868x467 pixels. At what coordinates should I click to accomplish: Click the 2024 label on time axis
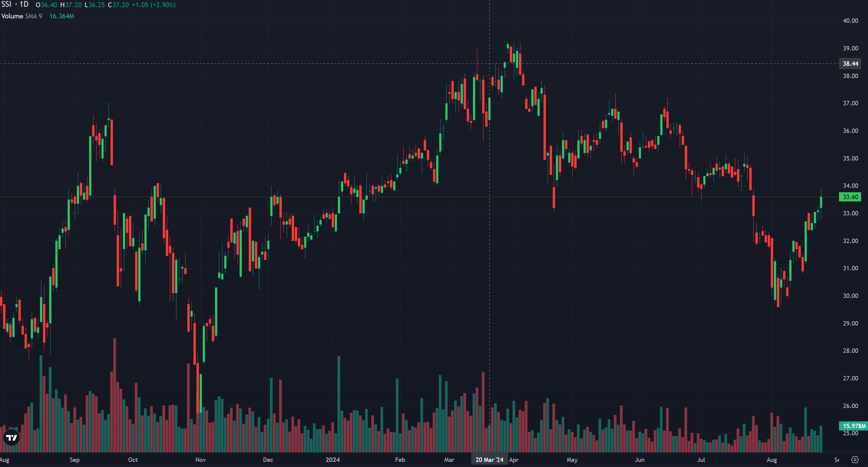[x=332, y=460]
